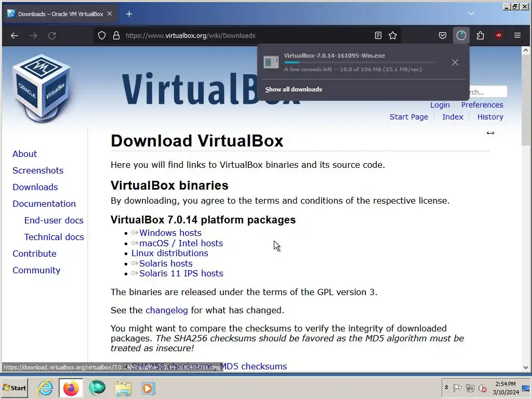Screen dimensions: 532x399
Task: Open the media player taskbar icon
Action: coord(148,388)
